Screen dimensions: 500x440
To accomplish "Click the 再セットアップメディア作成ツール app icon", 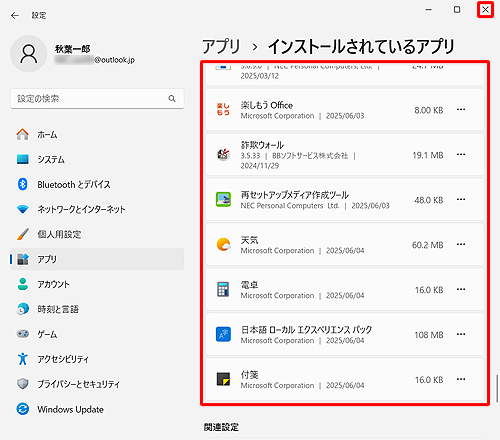I will click(x=223, y=199).
